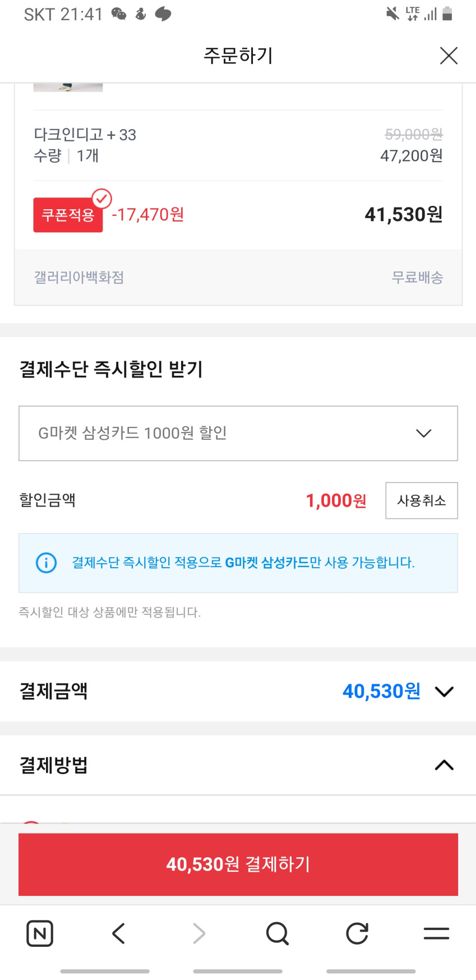Tap the KakaoTalk notification icon in status bar
This screenshot has width=476, height=980.
pyautogui.click(x=163, y=14)
